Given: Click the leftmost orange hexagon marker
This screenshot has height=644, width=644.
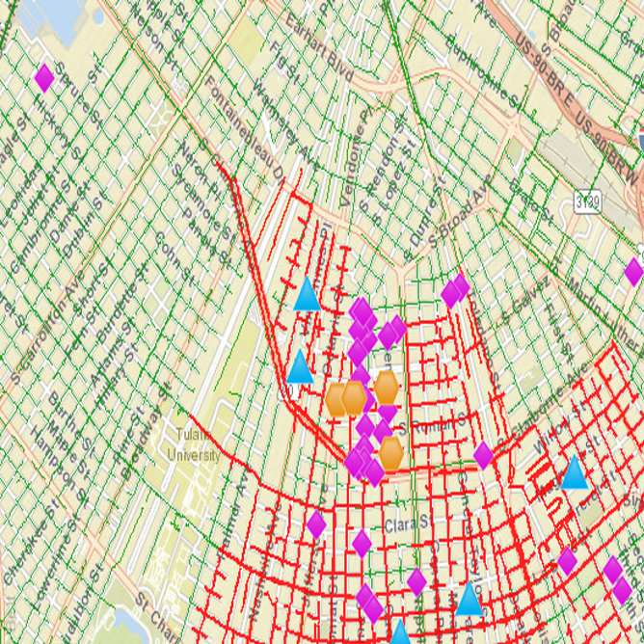Looking at the screenshot, I should point(336,398).
